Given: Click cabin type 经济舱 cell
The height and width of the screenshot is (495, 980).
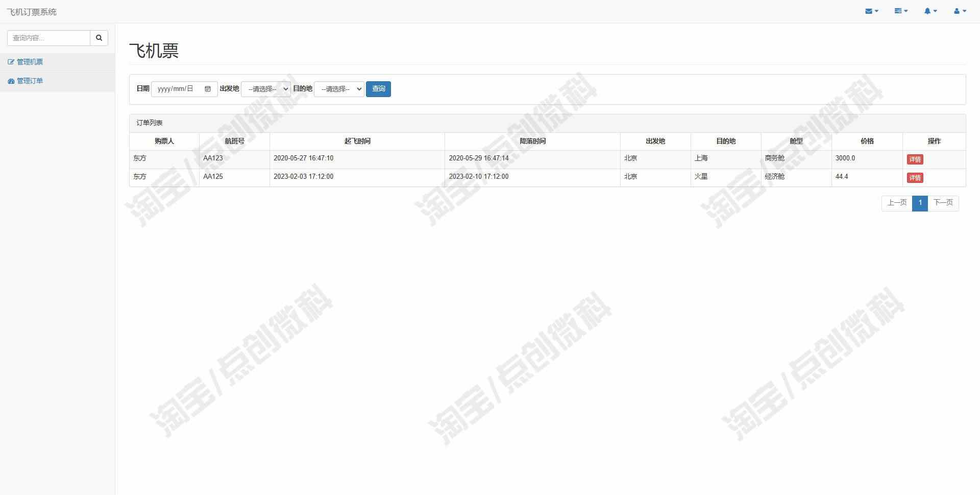Looking at the screenshot, I should click(x=796, y=177).
